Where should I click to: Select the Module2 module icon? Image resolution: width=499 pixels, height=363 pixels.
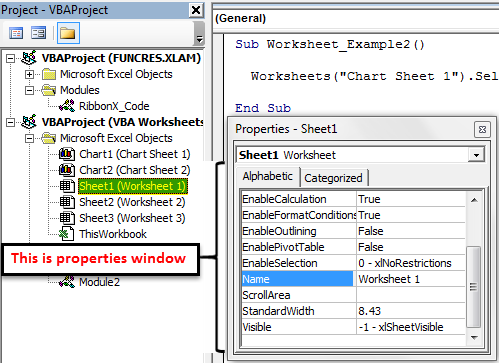click(x=67, y=282)
